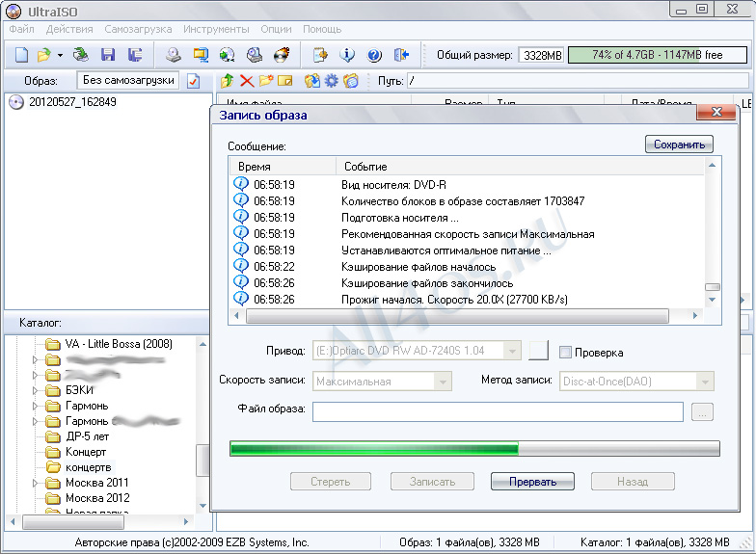Screen dimensions: 756x554
Task: Click the Путь path field
Action: (x=577, y=81)
